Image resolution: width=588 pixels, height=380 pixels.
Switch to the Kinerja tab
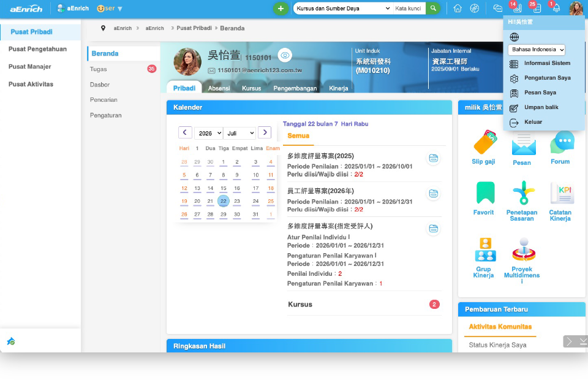click(x=339, y=88)
